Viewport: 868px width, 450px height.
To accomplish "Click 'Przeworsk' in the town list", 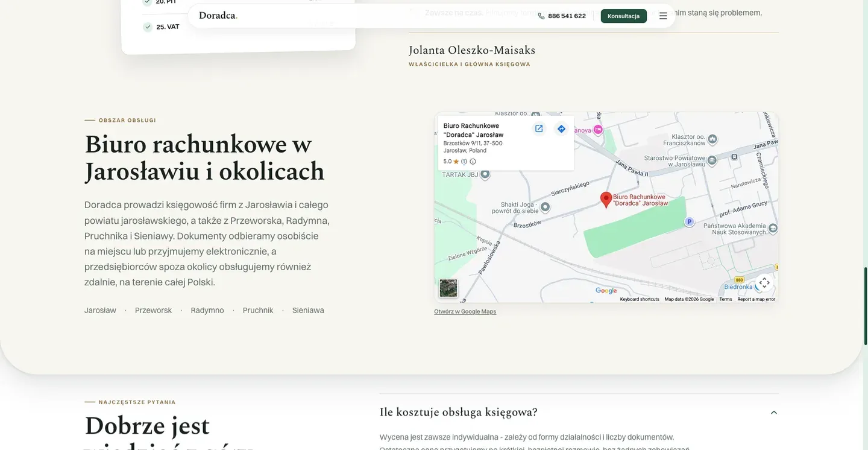I will (x=153, y=310).
